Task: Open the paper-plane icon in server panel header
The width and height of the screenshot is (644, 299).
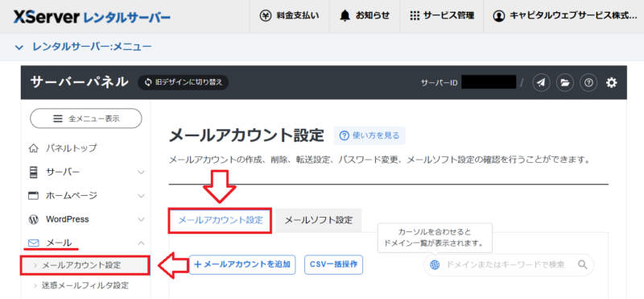Action: pos(541,83)
